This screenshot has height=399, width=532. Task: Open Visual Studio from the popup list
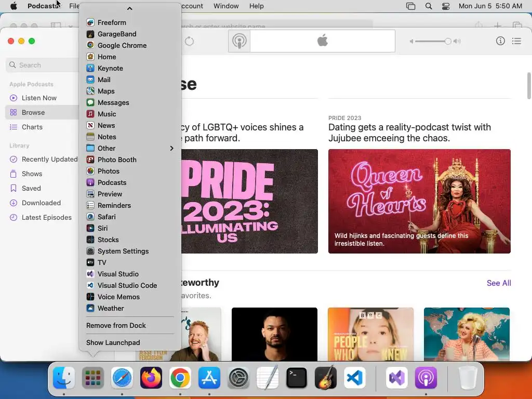[x=129, y=274]
